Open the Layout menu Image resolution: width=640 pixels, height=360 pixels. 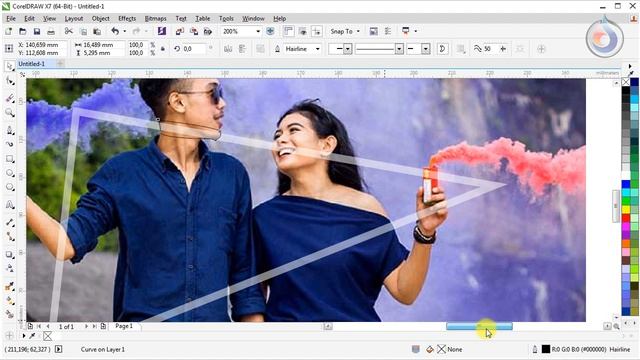pyautogui.click(x=74, y=18)
